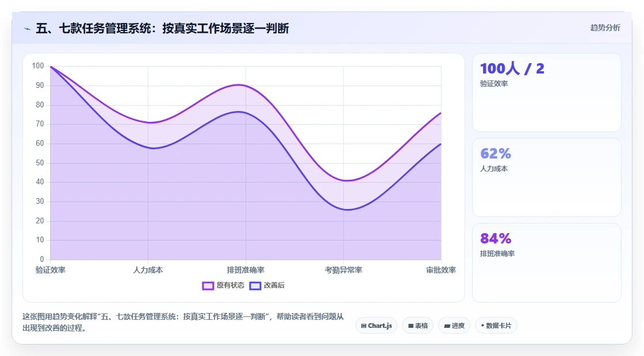The width and height of the screenshot is (644, 356).
Task: Toggle the 原有状态 legend swatch
Action: [208, 286]
